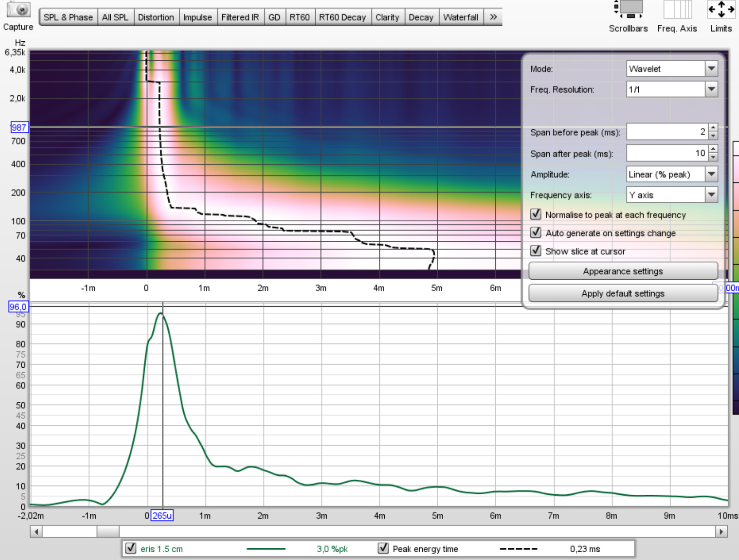
Task: Click the scrollbar left arrow
Action: coord(36,531)
